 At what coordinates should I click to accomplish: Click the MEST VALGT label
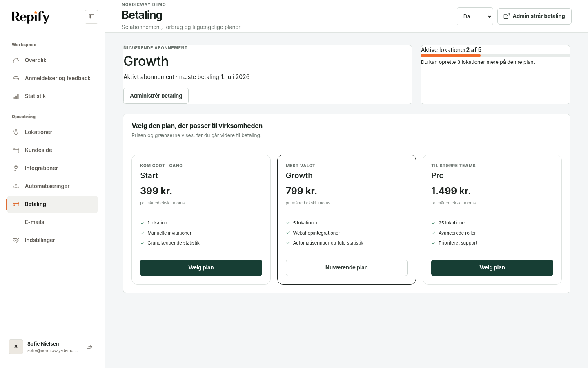(x=301, y=166)
